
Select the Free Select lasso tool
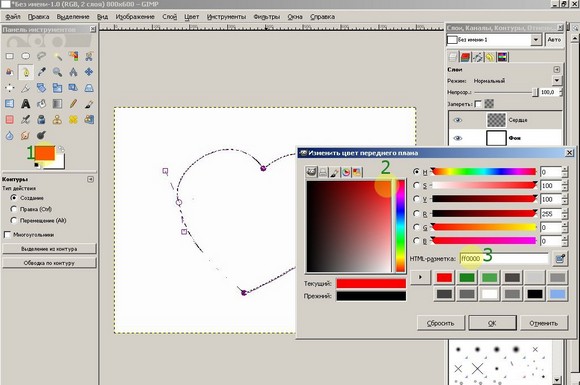41,56
